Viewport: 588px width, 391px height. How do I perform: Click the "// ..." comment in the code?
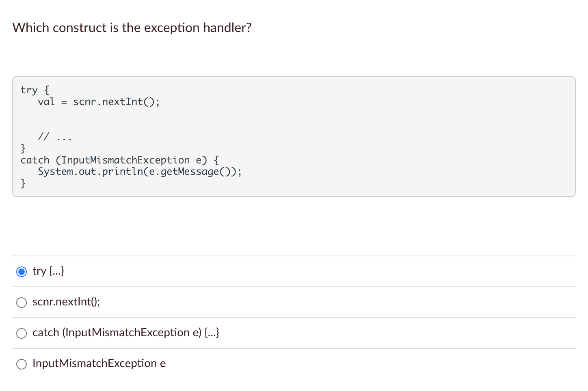[55, 137]
